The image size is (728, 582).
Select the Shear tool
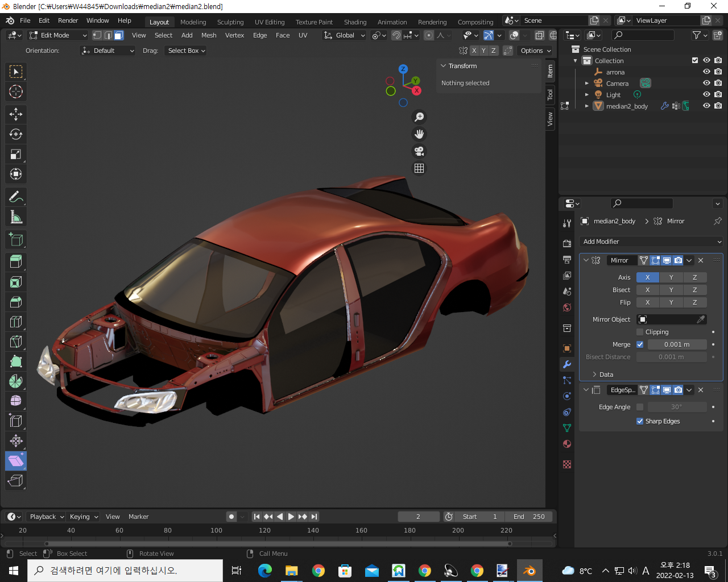point(16,461)
